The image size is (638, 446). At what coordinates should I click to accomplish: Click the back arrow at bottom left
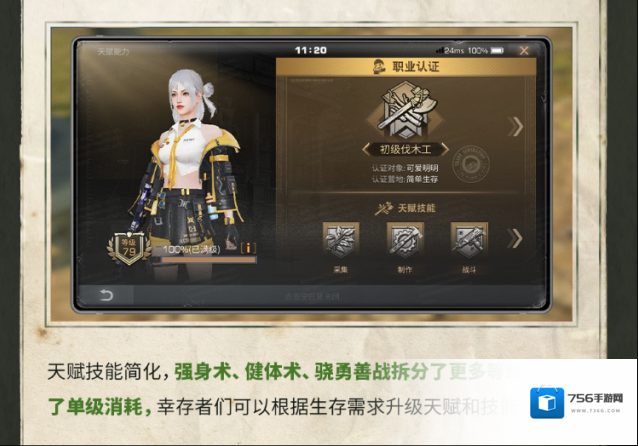[106, 295]
